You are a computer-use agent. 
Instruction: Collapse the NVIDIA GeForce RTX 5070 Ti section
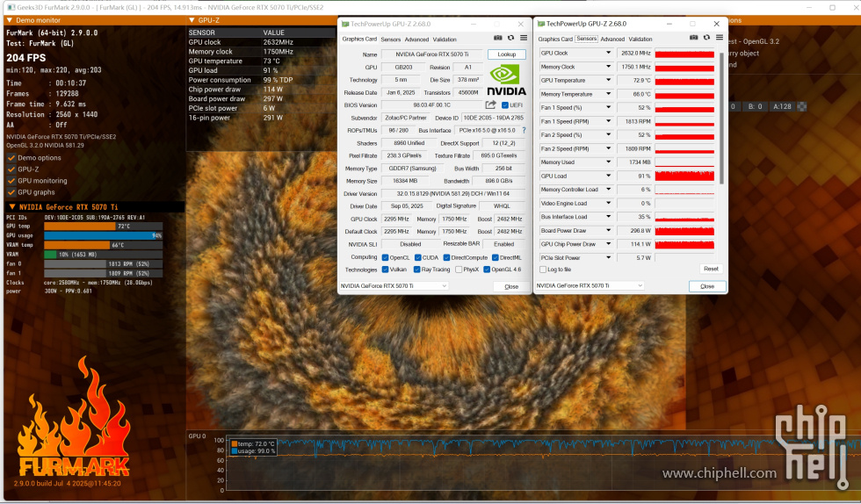(x=11, y=207)
